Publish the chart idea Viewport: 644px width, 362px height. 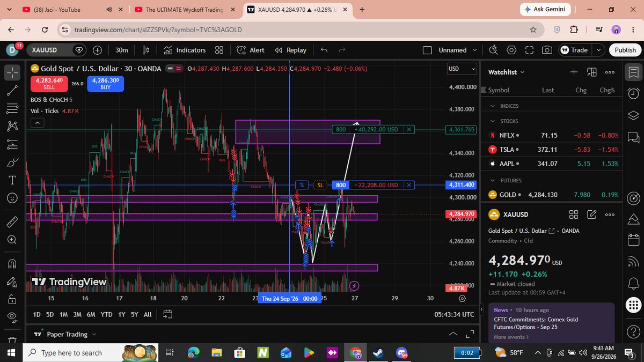pyautogui.click(x=625, y=50)
